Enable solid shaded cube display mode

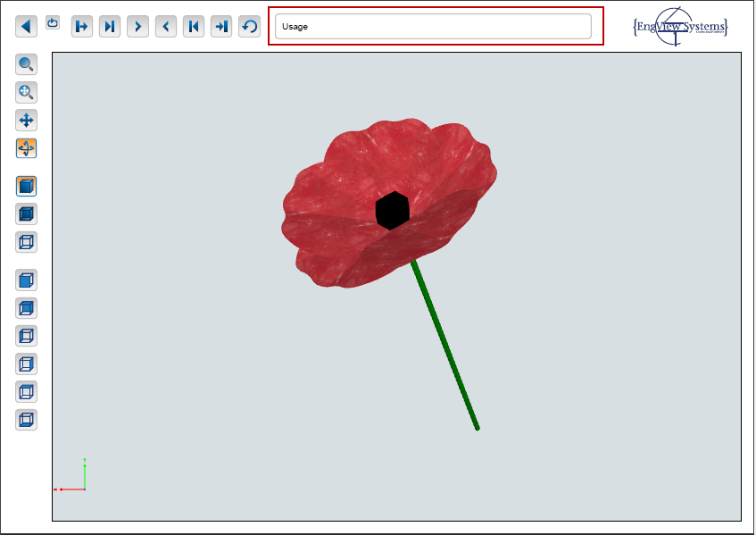tap(27, 187)
